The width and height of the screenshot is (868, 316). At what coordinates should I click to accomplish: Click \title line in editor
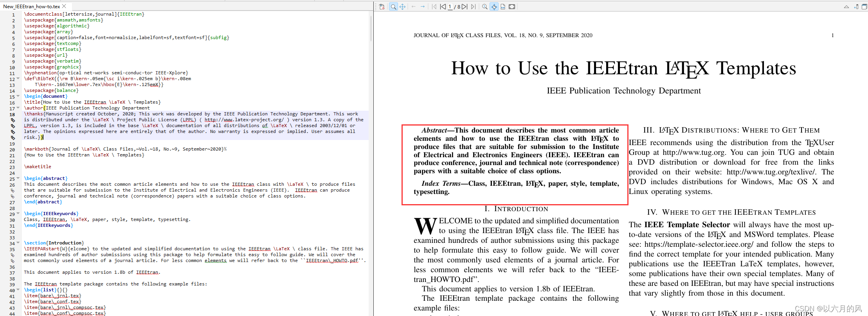click(92, 102)
